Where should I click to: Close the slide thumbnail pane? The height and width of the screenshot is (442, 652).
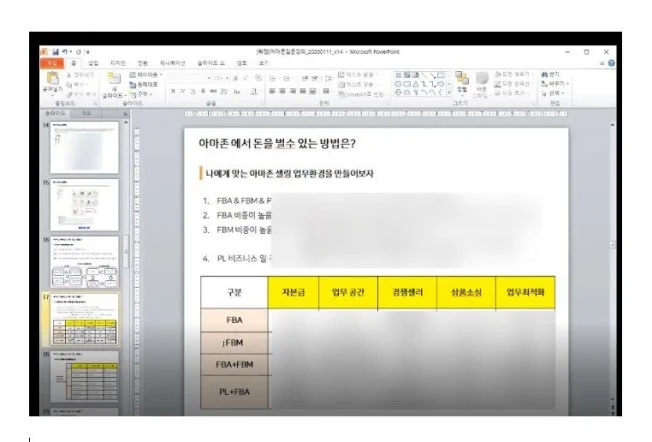[x=125, y=114]
